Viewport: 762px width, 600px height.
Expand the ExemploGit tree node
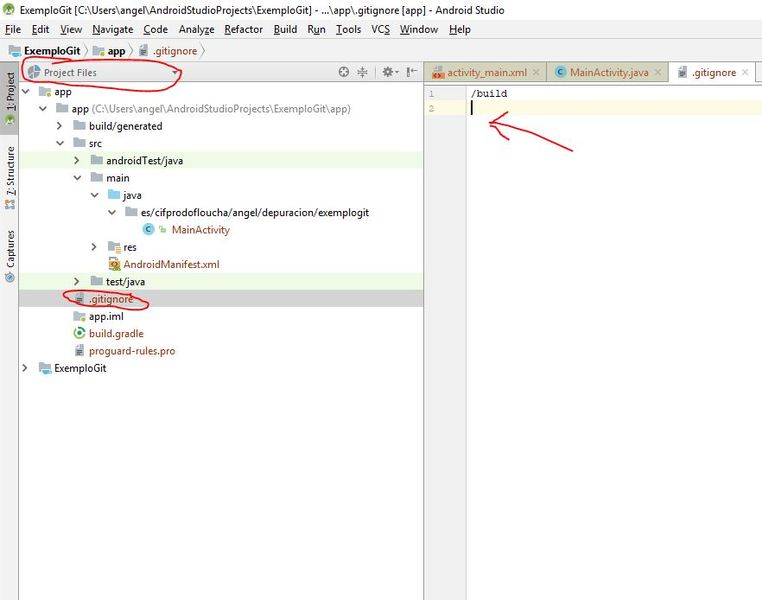(x=25, y=368)
